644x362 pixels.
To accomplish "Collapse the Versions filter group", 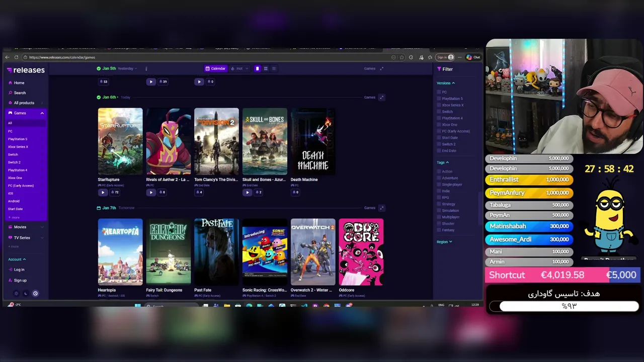I will pyautogui.click(x=446, y=83).
